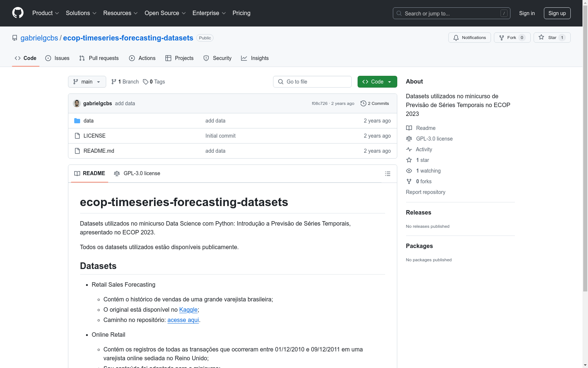
Task: Open the README.md file
Action: tap(99, 151)
